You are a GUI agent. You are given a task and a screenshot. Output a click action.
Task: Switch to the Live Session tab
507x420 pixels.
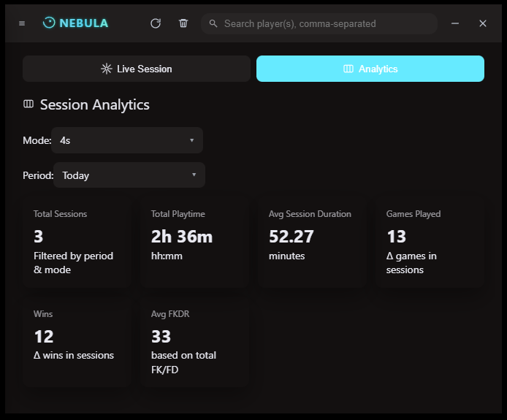[137, 69]
